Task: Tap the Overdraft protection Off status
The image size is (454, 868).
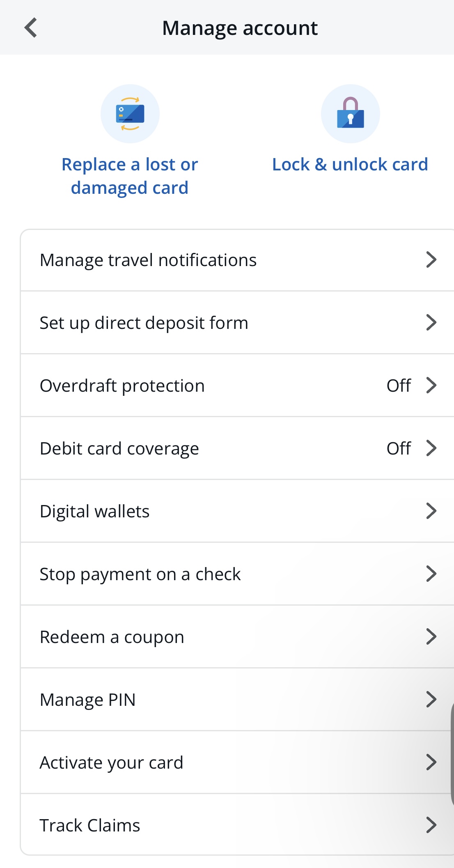Action: [x=399, y=386]
